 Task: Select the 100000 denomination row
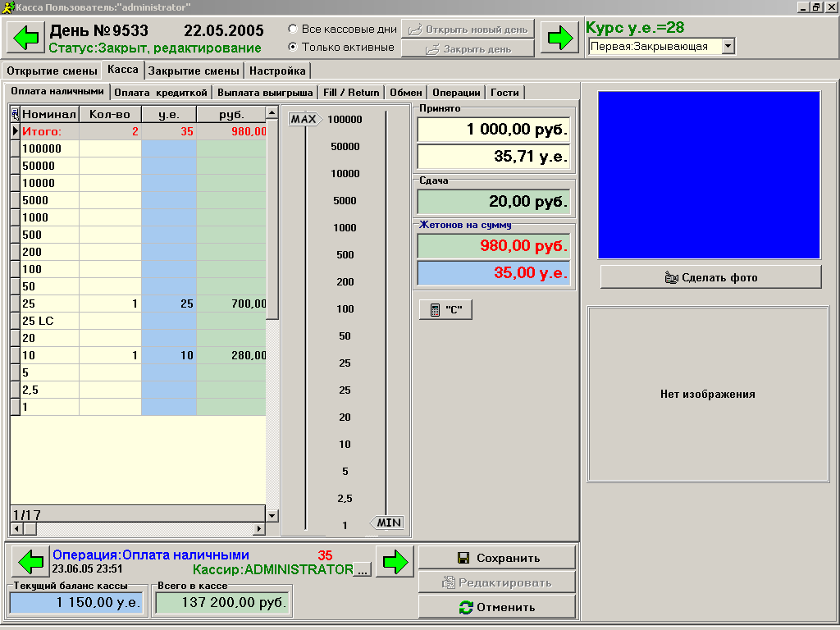pos(138,149)
